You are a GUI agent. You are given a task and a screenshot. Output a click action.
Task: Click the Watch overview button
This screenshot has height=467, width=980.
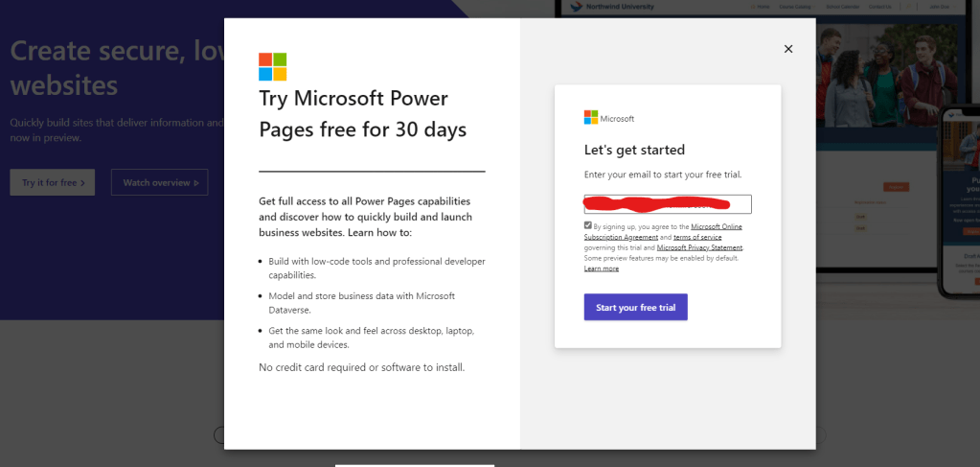click(x=159, y=182)
